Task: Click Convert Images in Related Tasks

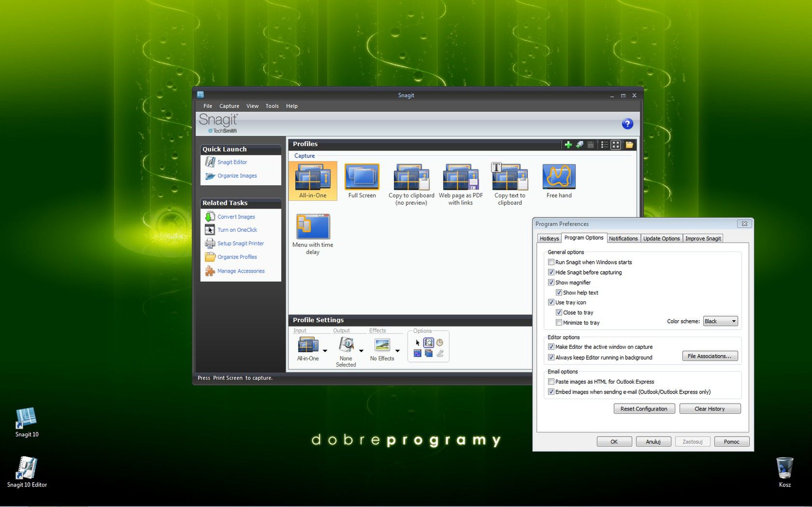Action: coord(236,217)
